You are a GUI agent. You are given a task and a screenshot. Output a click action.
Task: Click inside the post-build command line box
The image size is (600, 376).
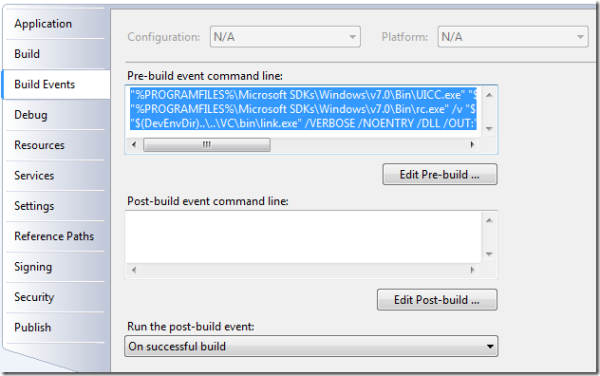304,237
